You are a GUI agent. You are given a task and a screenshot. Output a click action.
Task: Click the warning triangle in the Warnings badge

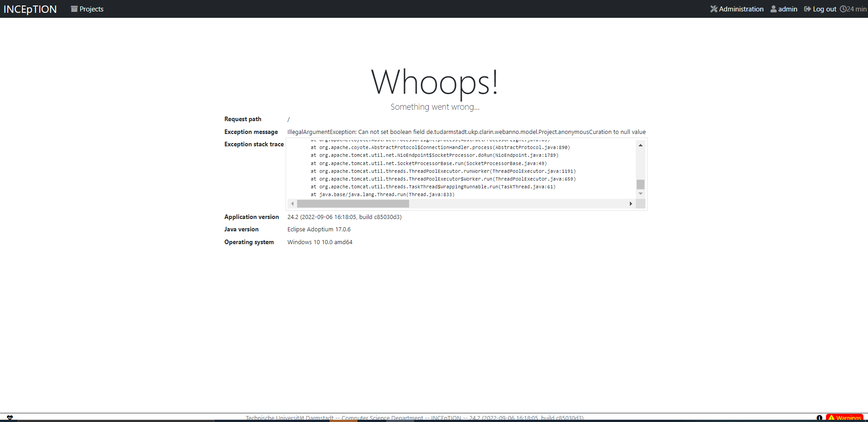pos(831,417)
